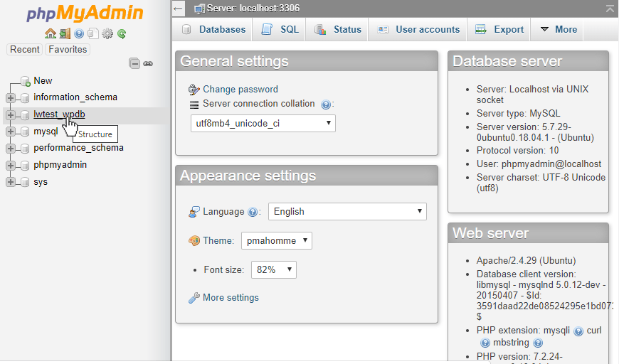Click the back arrow beside server title
This screenshot has height=364, width=619.
point(179,9)
